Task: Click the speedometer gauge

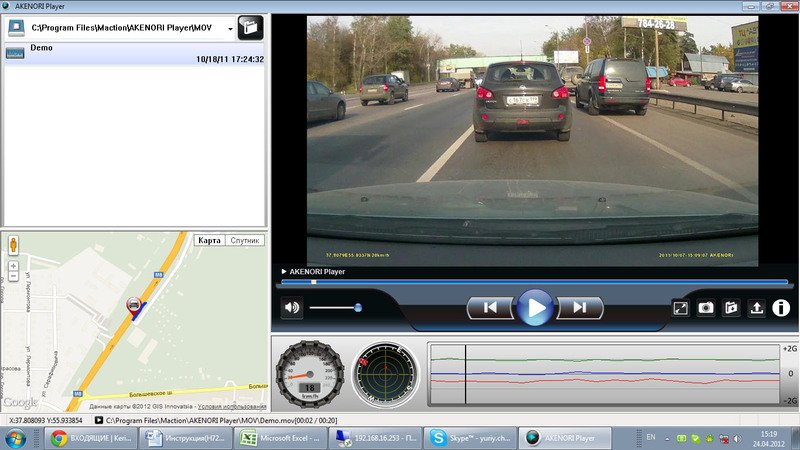Action: [x=310, y=374]
